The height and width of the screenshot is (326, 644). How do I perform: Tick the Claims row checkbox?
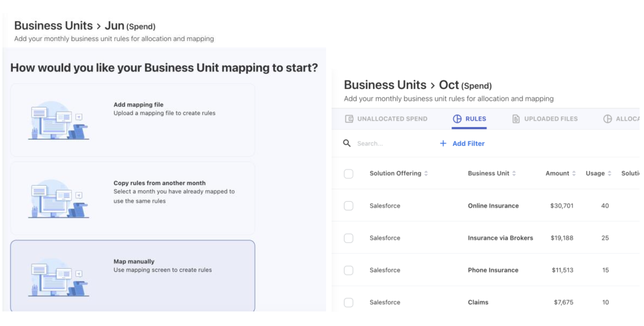click(348, 302)
